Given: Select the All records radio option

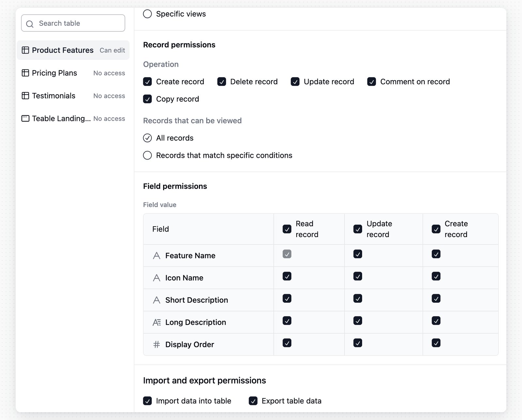Looking at the screenshot, I should pyautogui.click(x=147, y=138).
